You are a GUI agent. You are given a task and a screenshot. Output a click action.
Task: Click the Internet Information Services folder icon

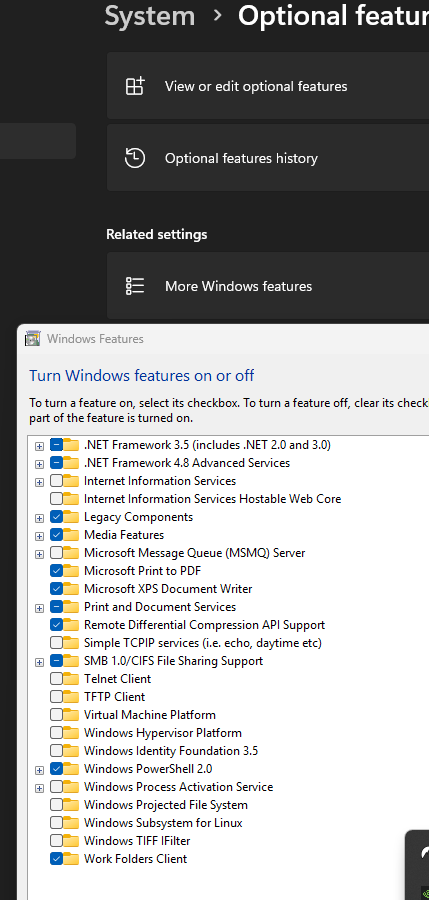[71, 481]
